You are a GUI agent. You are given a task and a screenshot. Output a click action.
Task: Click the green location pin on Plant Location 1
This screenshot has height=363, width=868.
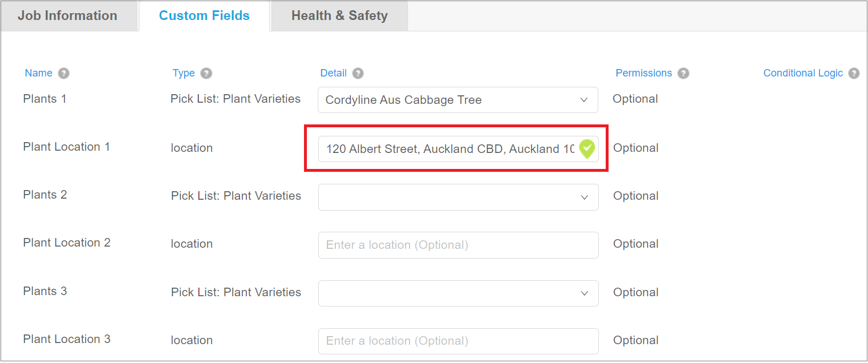pos(587,148)
